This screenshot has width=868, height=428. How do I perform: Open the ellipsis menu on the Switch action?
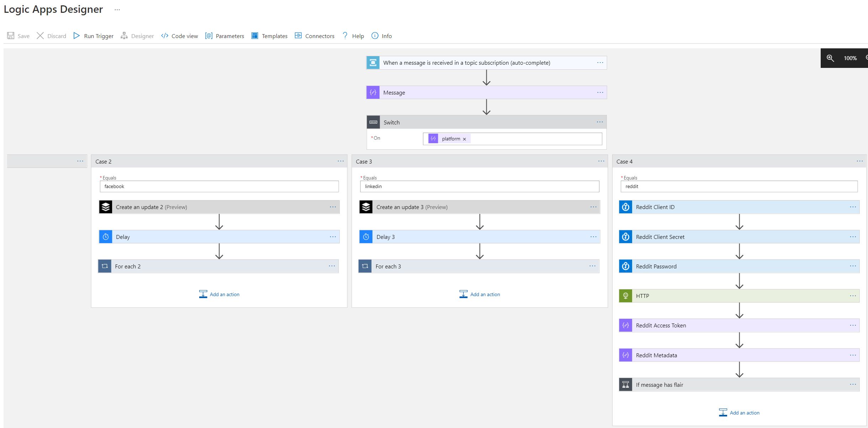point(600,122)
